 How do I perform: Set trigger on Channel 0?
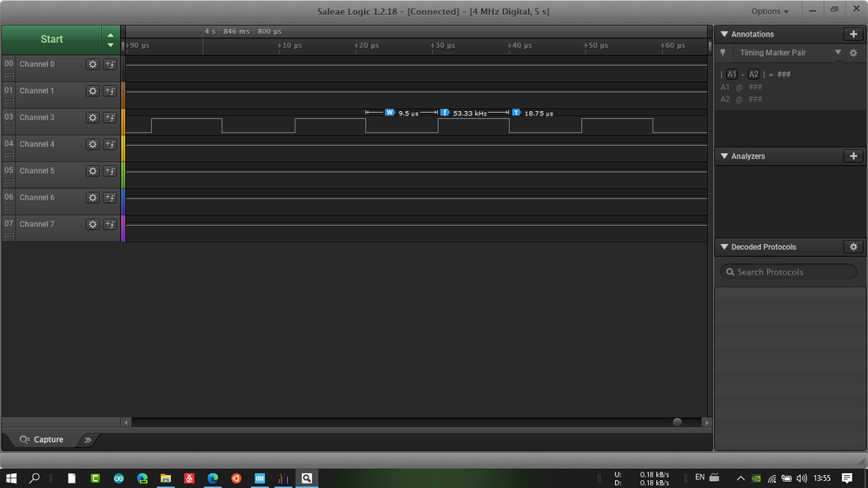(x=109, y=64)
